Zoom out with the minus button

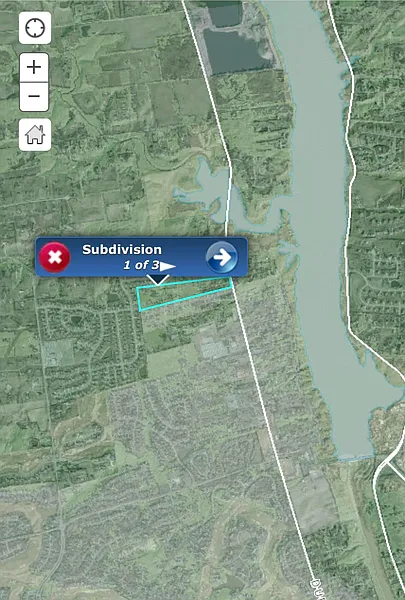[34, 96]
